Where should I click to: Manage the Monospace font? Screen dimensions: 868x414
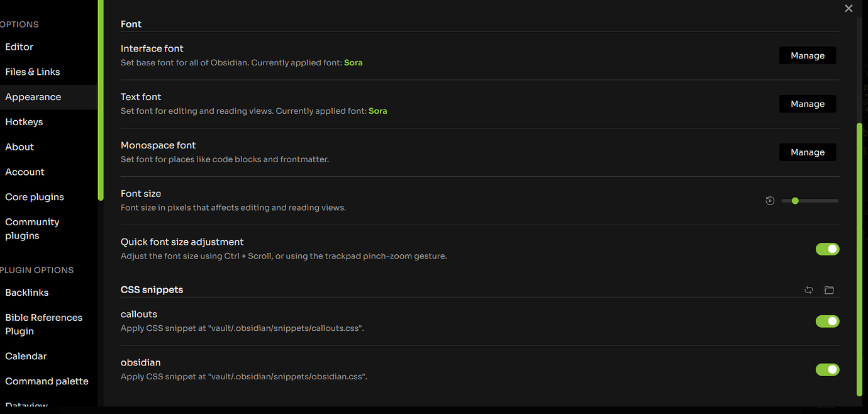coord(807,152)
